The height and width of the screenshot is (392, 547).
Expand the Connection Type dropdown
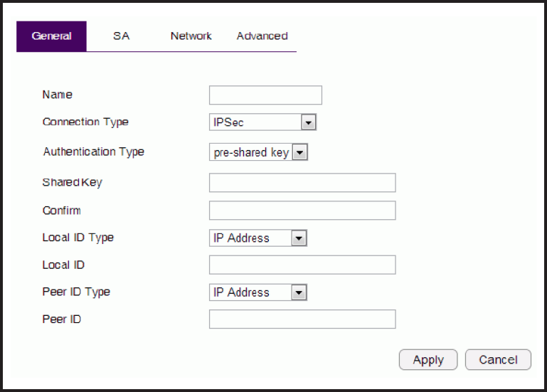[x=262, y=123]
